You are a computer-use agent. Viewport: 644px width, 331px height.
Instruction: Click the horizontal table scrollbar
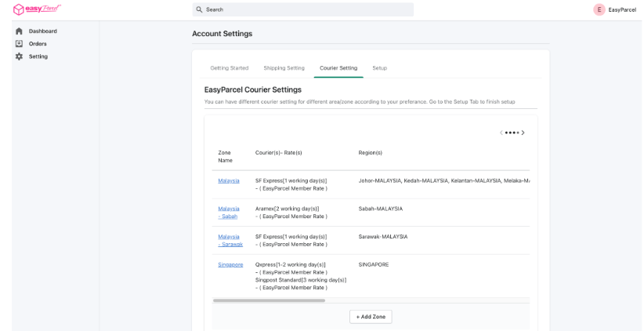[x=269, y=300]
